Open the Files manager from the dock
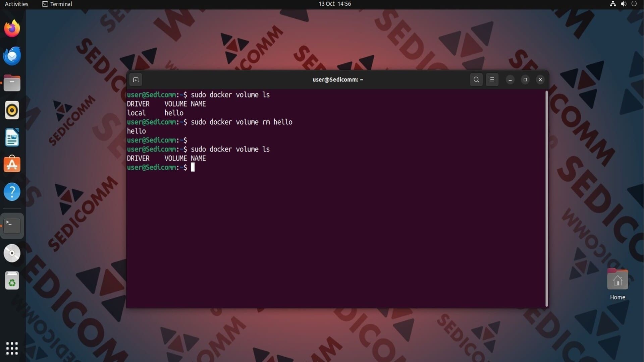The image size is (644, 362). click(12, 83)
